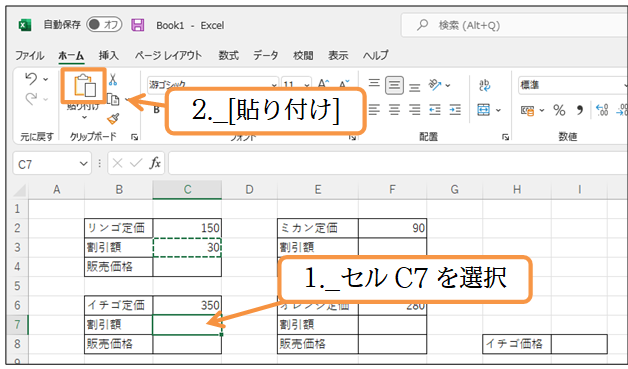The image size is (628, 369).
Task: Click the Paste clipboard icon
Action: [85, 85]
